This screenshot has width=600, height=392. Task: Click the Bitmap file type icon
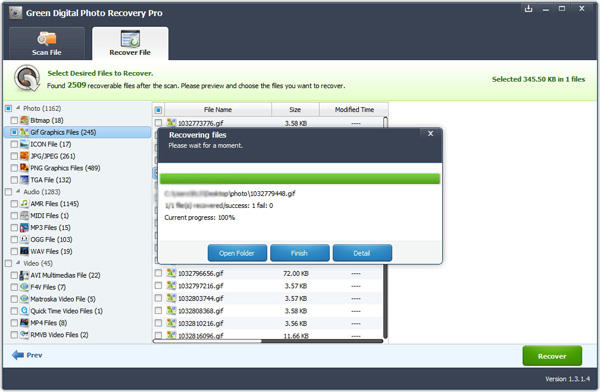tap(24, 120)
